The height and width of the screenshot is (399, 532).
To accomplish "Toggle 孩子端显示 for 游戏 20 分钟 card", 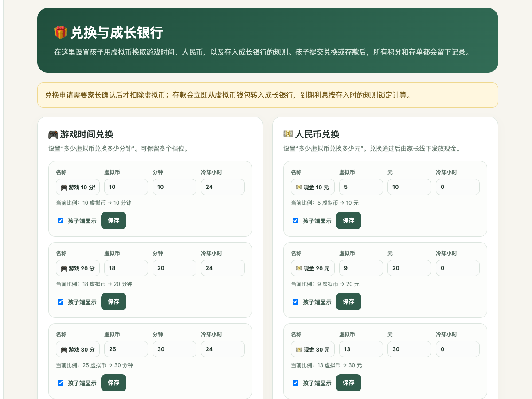I will 61,301.
